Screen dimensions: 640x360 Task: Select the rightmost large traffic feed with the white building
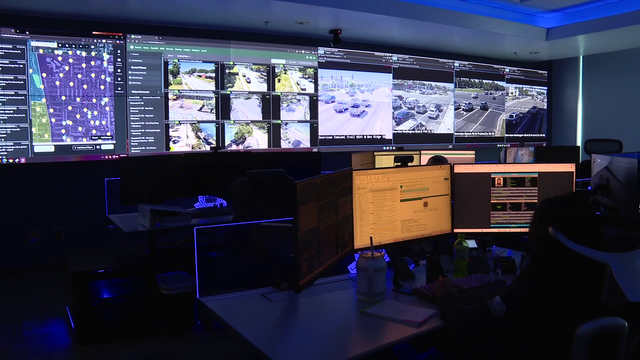(526, 109)
